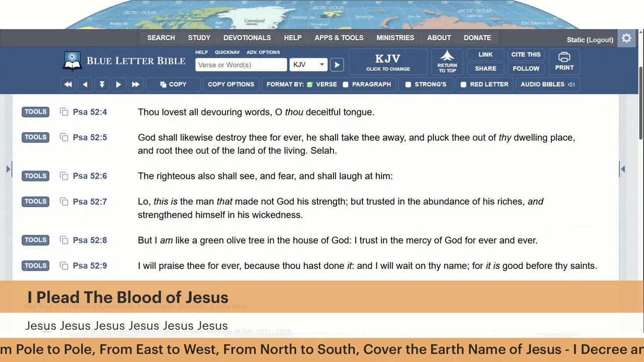Copy verse Psa 52:8 icon
Image resolution: width=644 pixels, height=362 pixels.
[x=64, y=240]
